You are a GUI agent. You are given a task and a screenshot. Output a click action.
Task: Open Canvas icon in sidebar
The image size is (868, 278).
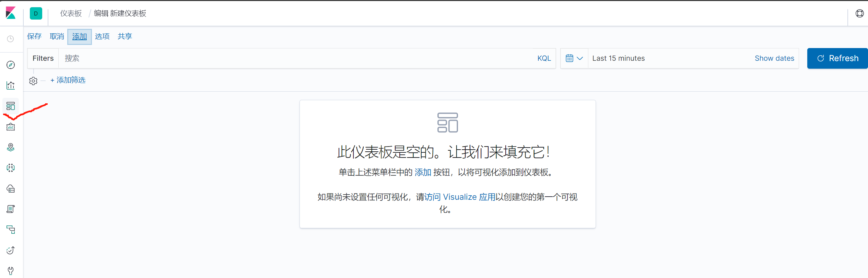11,127
